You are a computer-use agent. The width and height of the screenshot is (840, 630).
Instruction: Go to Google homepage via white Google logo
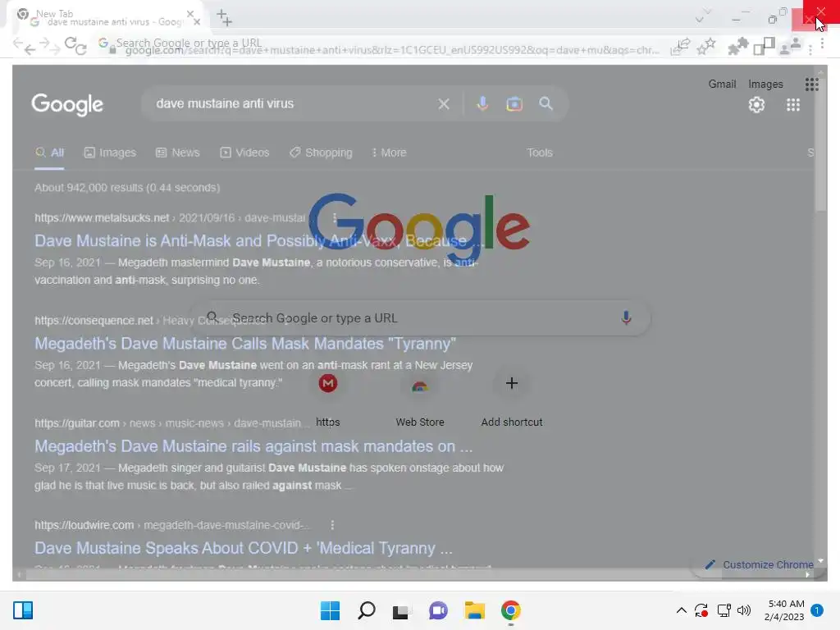tap(67, 104)
